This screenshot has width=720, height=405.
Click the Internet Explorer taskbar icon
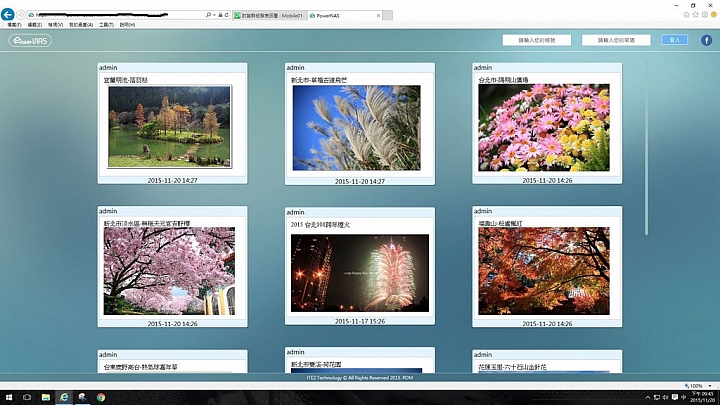coord(64,397)
